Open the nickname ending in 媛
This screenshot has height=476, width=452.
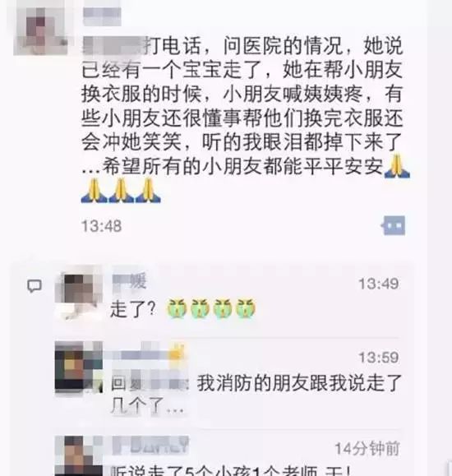pyautogui.click(x=130, y=281)
